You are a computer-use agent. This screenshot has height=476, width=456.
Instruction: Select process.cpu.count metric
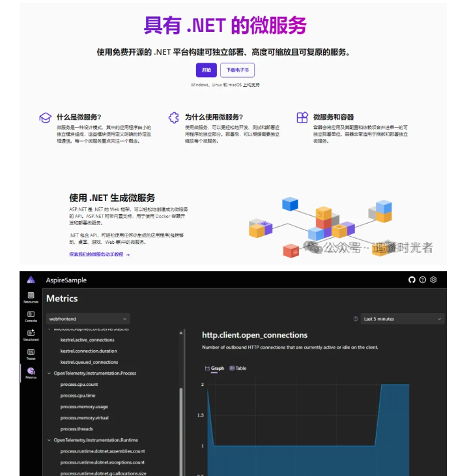79,384
